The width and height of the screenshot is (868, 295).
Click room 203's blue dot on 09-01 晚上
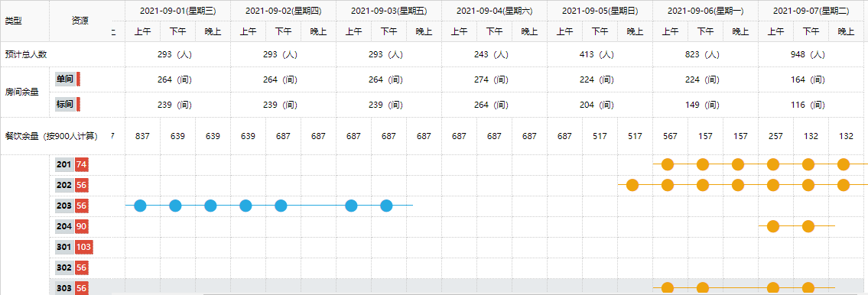(x=210, y=206)
